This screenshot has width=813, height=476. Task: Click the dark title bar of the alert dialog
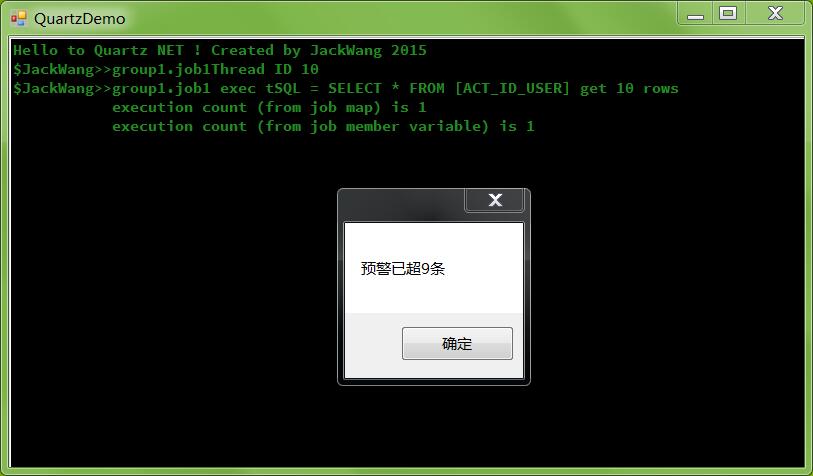click(x=402, y=206)
